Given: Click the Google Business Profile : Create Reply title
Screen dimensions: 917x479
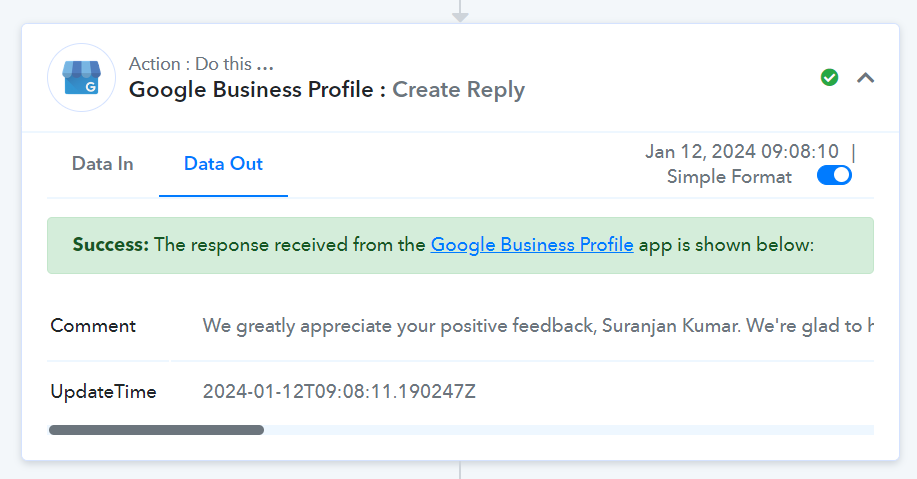Looking at the screenshot, I should (x=327, y=89).
